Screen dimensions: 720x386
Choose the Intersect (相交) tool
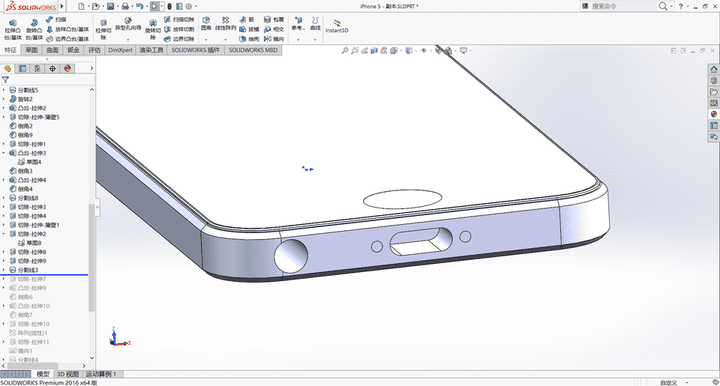click(x=274, y=29)
